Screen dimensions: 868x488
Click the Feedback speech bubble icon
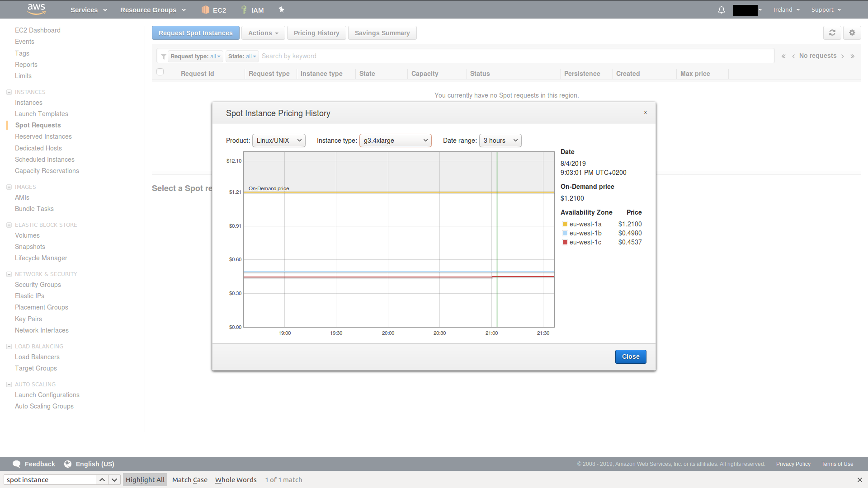coord(17,464)
